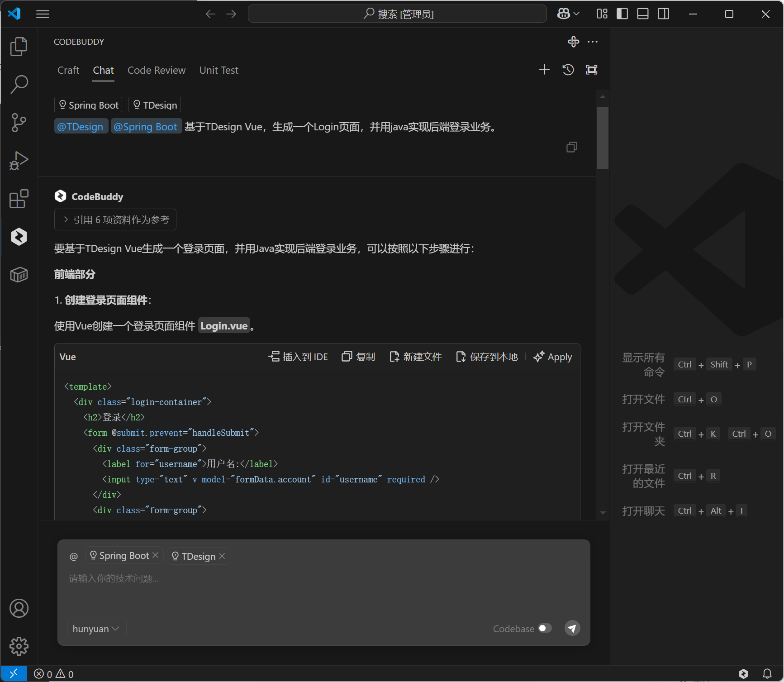This screenshot has width=784, height=682.
Task: Open the hunyuan model dropdown
Action: [x=96, y=629]
